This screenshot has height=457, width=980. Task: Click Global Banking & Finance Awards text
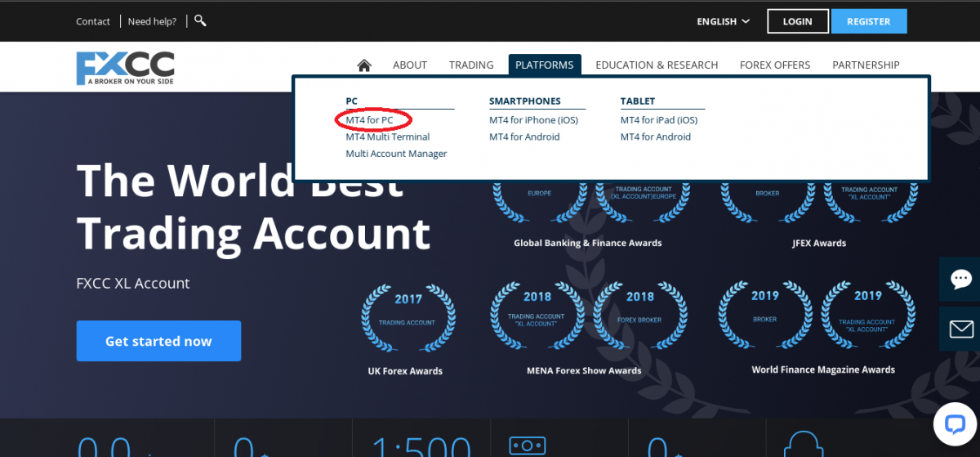tap(588, 243)
